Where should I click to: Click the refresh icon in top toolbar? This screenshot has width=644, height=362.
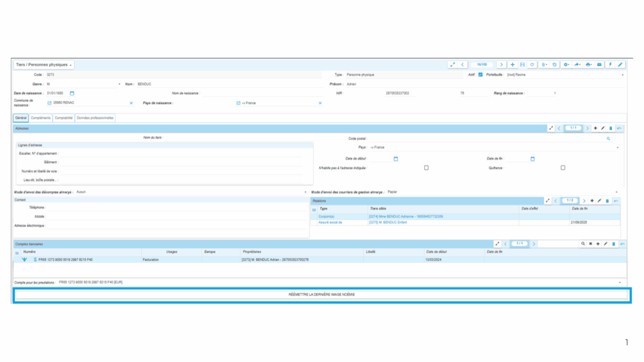tap(532, 65)
